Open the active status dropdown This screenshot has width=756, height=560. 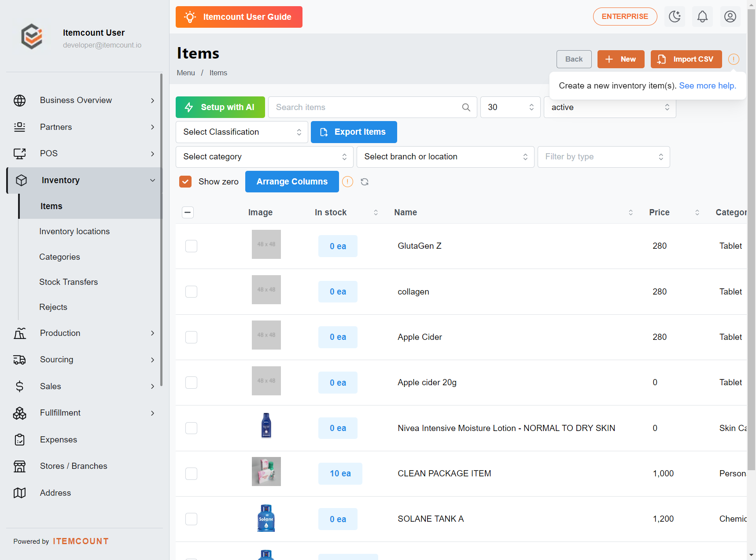[x=610, y=107]
